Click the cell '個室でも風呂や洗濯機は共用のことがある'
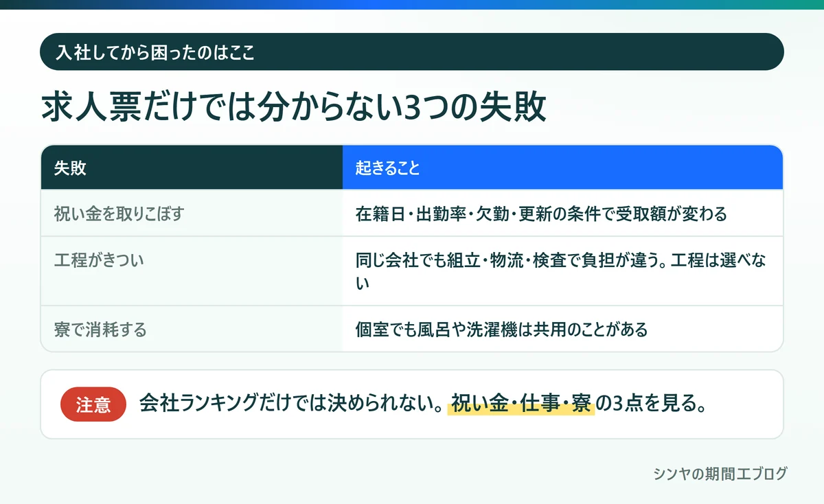The height and width of the screenshot is (504, 824). point(562,329)
